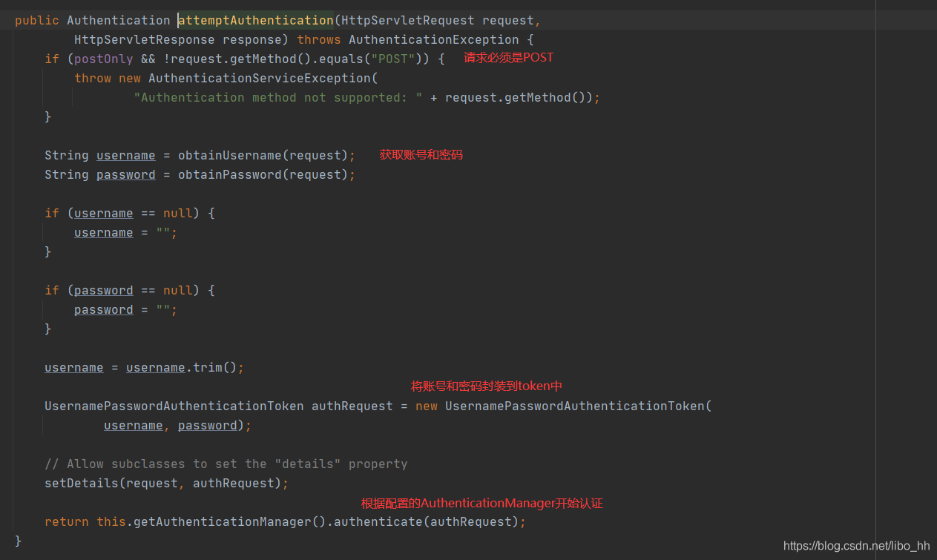Click the obtainUsername method call
Screen dimensions: 937x560
(x=230, y=155)
